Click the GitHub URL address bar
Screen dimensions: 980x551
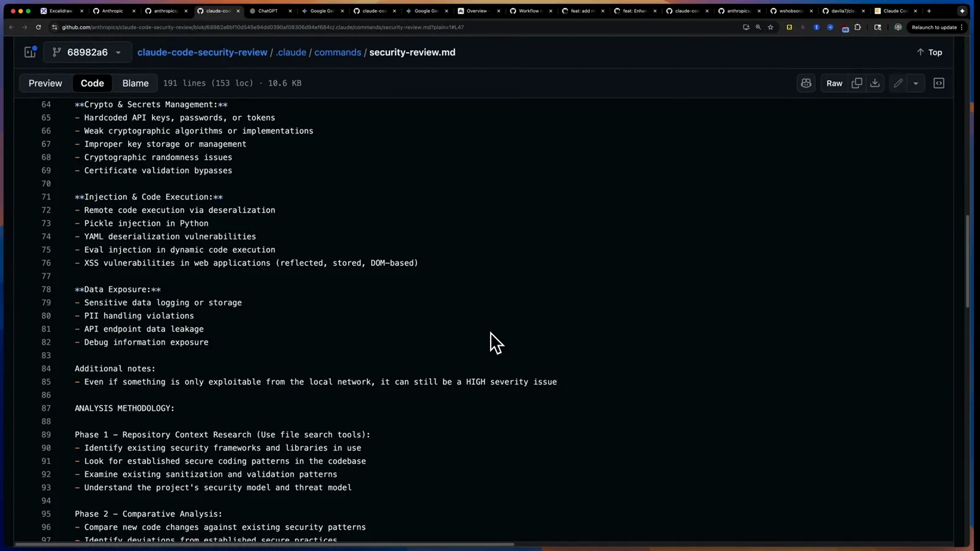(x=392, y=27)
